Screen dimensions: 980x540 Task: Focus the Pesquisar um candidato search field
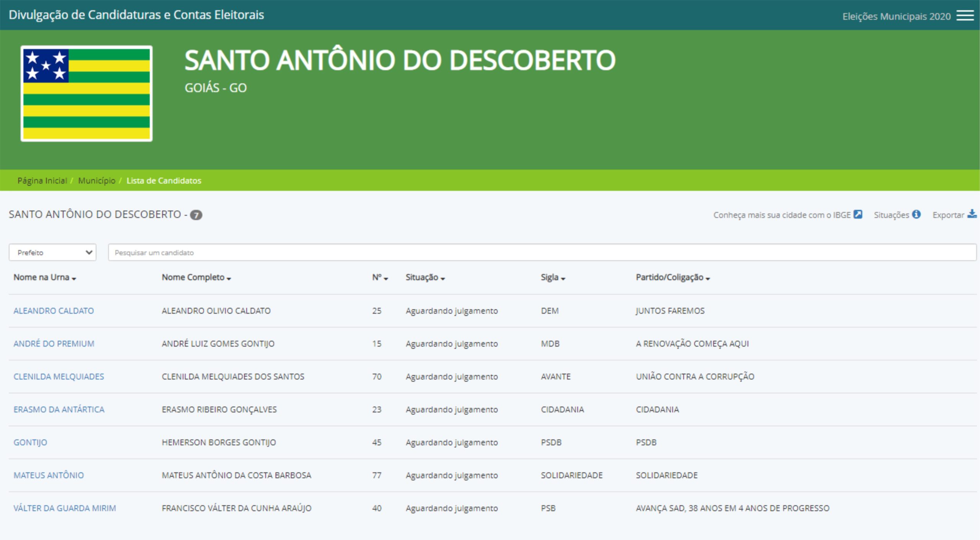[542, 252]
